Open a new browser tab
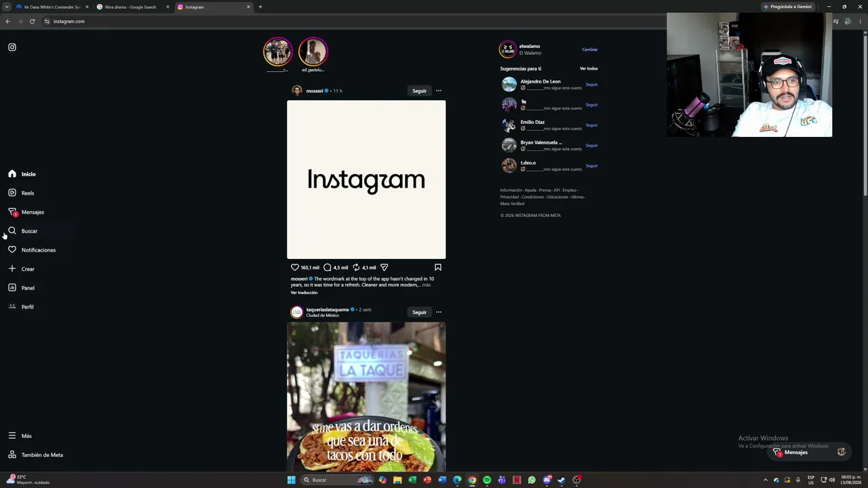 (x=260, y=7)
